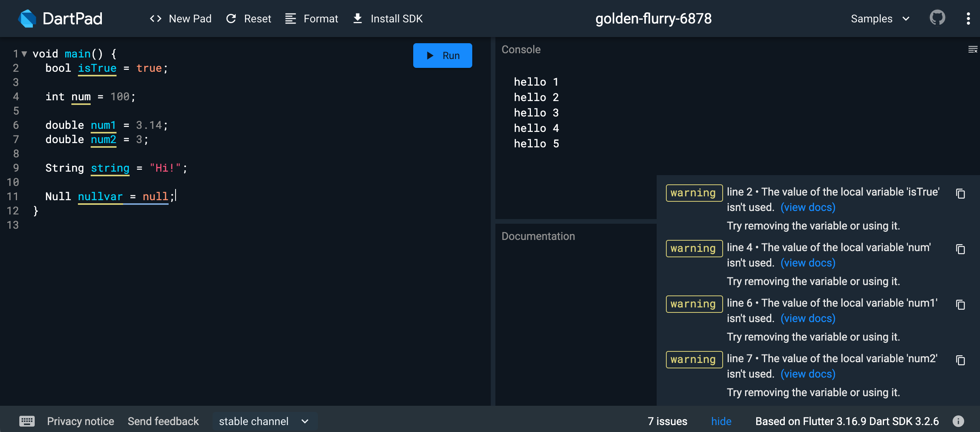This screenshot has width=980, height=432.
Task: Click Send feedback link
Action: click(x=163, y=421)
